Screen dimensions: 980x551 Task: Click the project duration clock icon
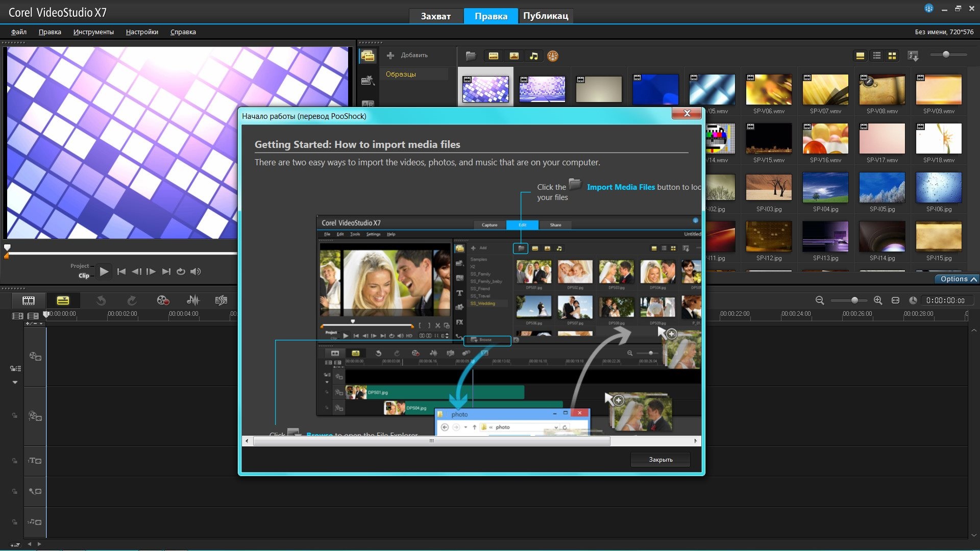[x=913, y=300]
